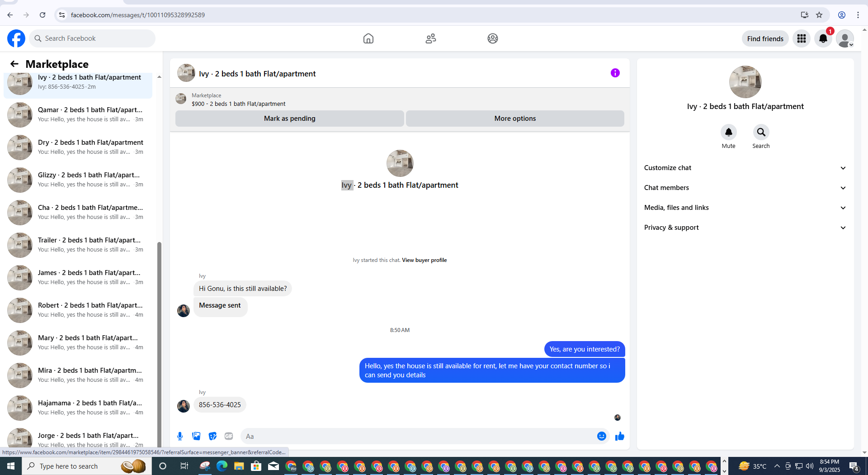
Task: Click the browser address bar URL
Action: coord(138,15)
